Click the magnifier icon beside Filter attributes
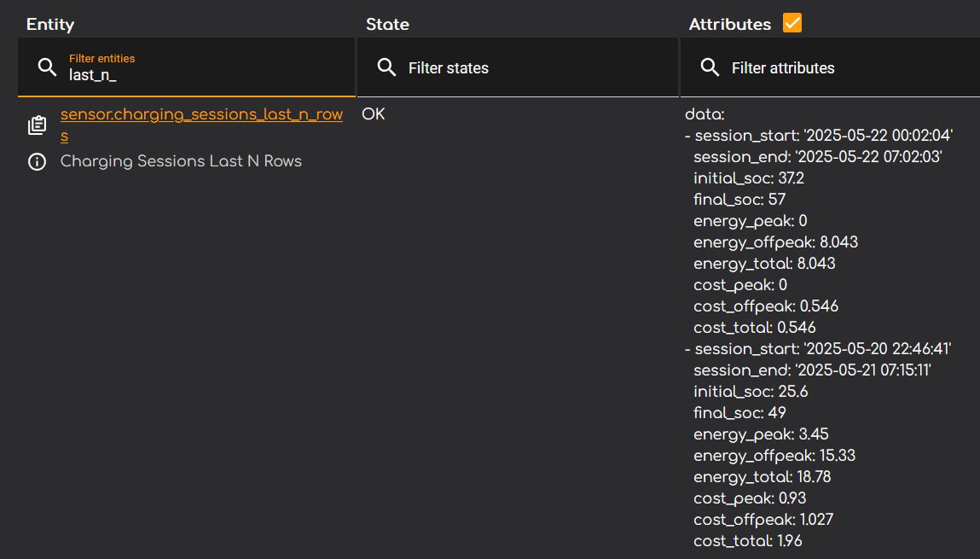 click(x=710, y=67)
